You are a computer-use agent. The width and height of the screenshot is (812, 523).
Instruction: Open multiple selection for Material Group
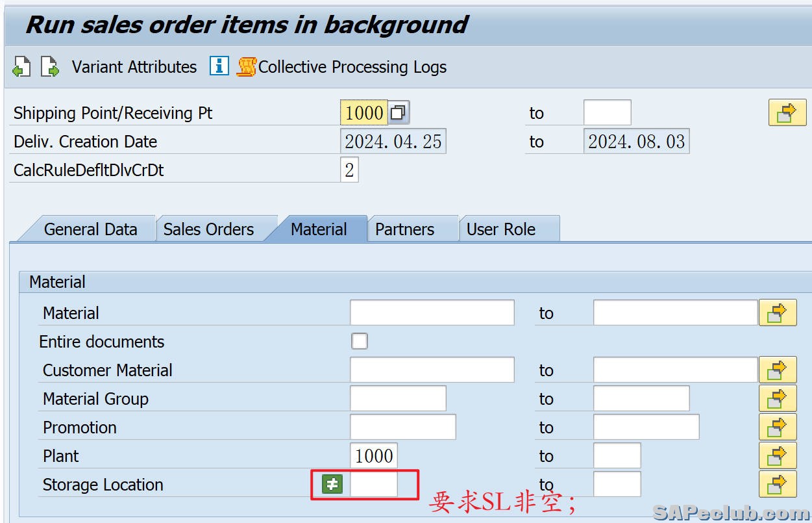coord(777,399)
